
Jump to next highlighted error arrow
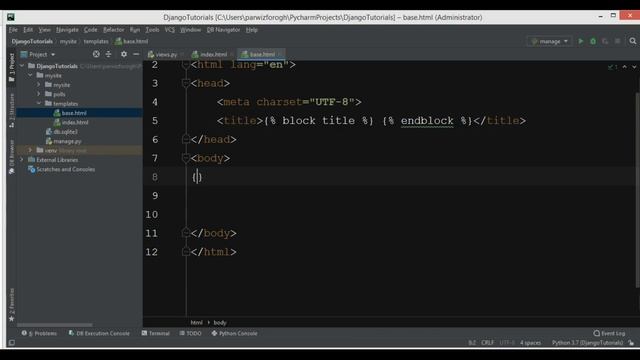tap(634, 67)
